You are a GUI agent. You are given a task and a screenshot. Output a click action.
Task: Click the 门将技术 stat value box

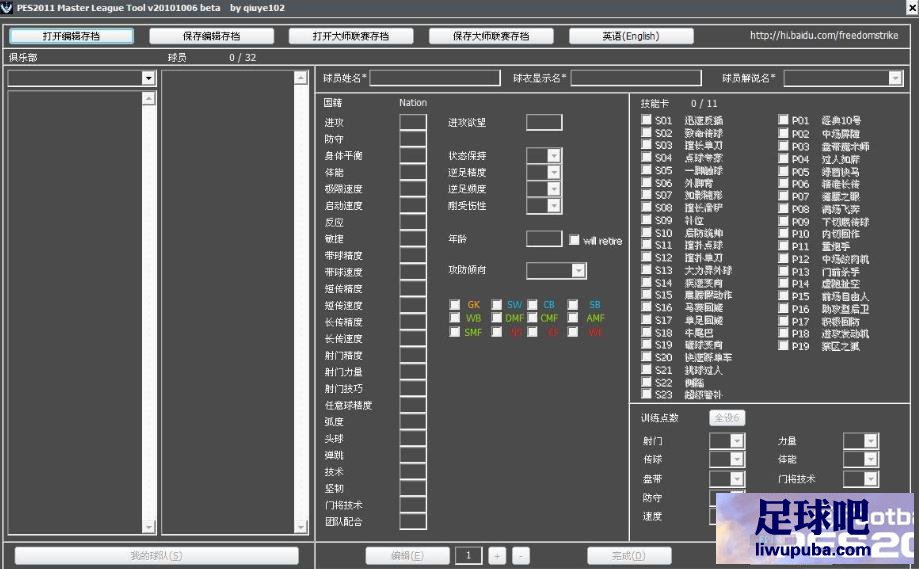click(413, 505)
